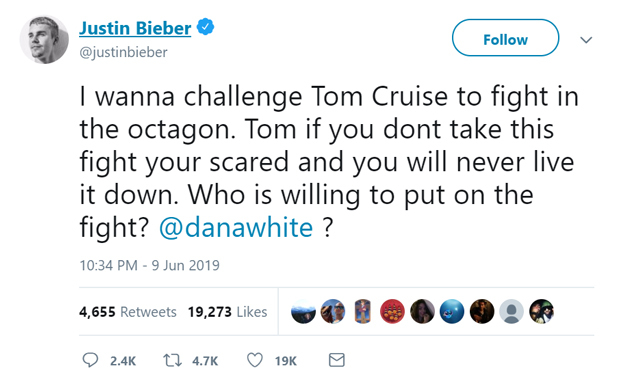
Task: Click the blue verified badge
Action: coord(206,27)
